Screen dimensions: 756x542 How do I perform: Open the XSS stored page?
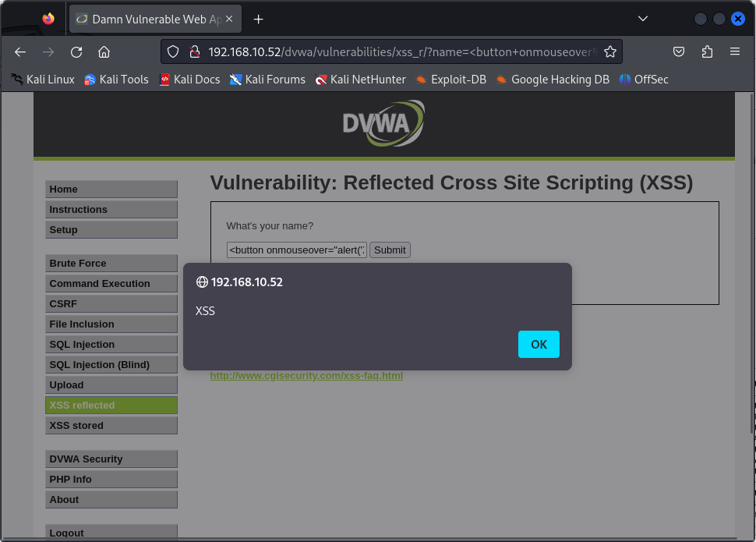[x=111, y=425]
